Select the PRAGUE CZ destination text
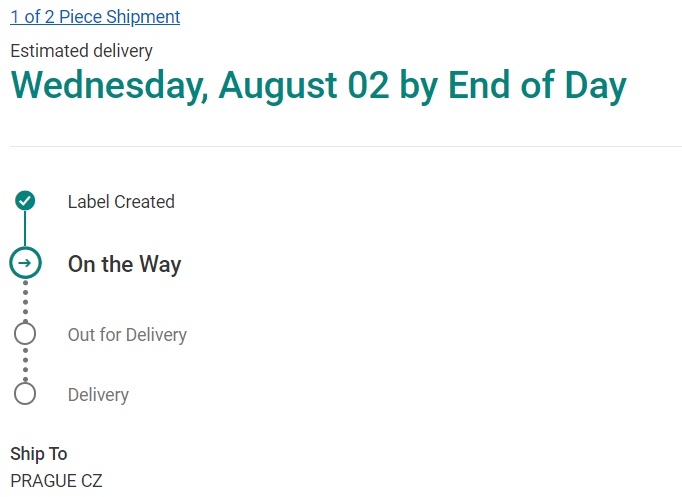Viewport: 682px width, 497px height. tap(56, 481)
